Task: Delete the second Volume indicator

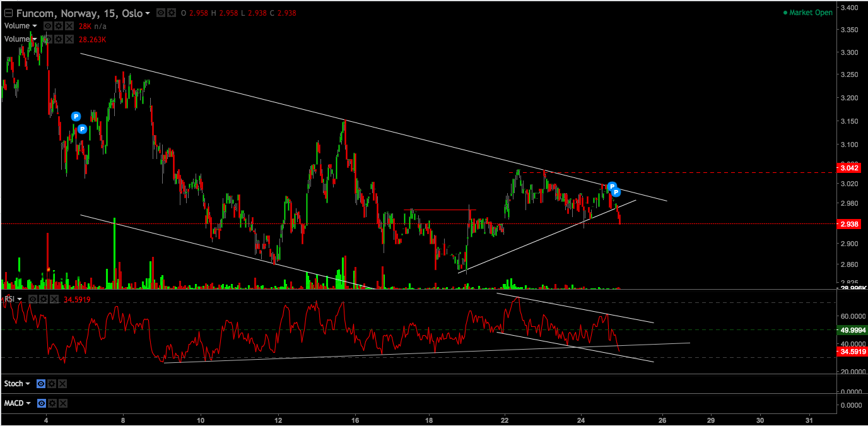Action: point(69,39)
